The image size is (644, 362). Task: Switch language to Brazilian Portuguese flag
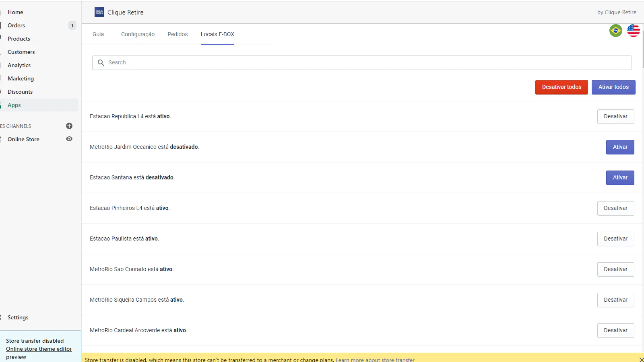click(616, 31)
